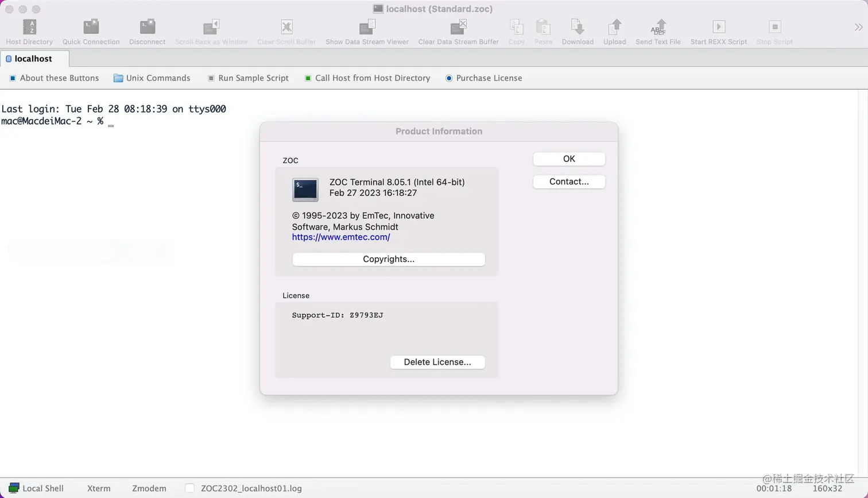Click the 160x32 terminal size indicator
The height and width of the screenshot is (498, 868).
tap(827, 488)
